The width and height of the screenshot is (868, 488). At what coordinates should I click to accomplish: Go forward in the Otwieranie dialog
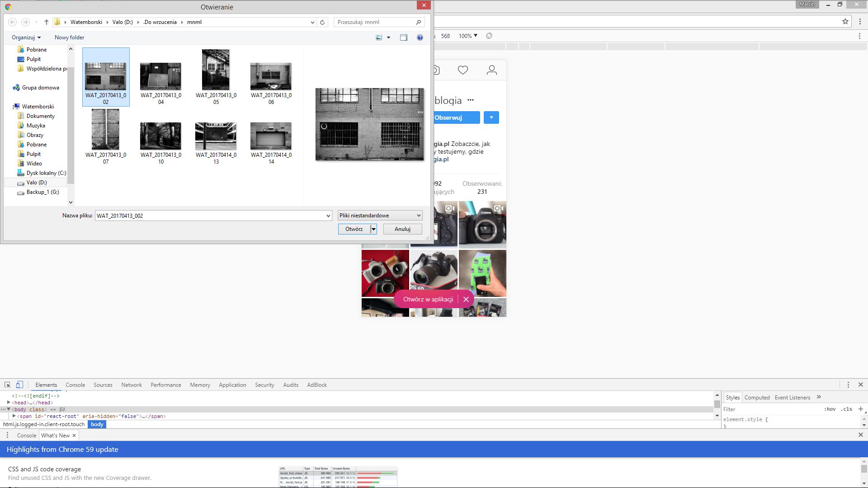pos(25,22)
